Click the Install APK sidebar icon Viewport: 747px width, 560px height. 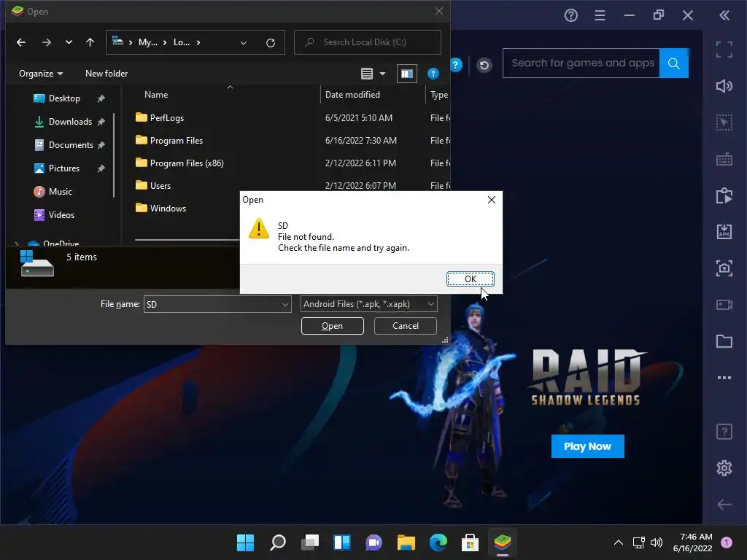click(724, 231)
